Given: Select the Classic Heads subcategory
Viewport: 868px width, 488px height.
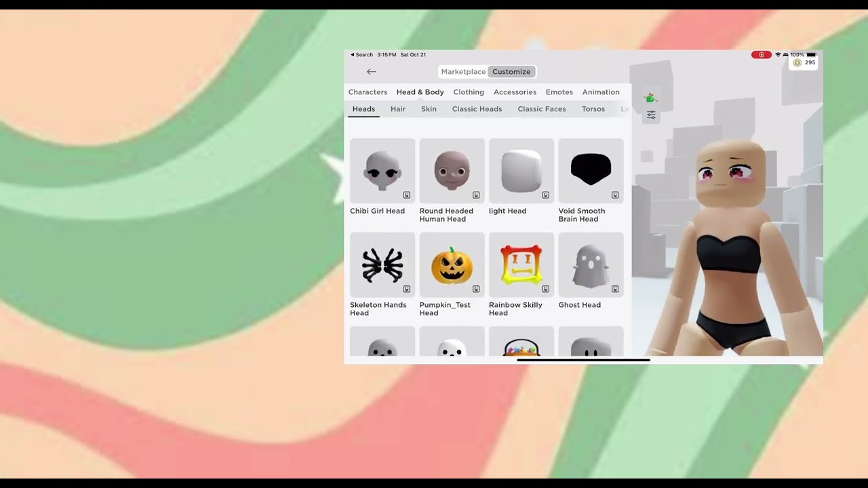Looking at the screenshot, I should [x=477, y=109].
